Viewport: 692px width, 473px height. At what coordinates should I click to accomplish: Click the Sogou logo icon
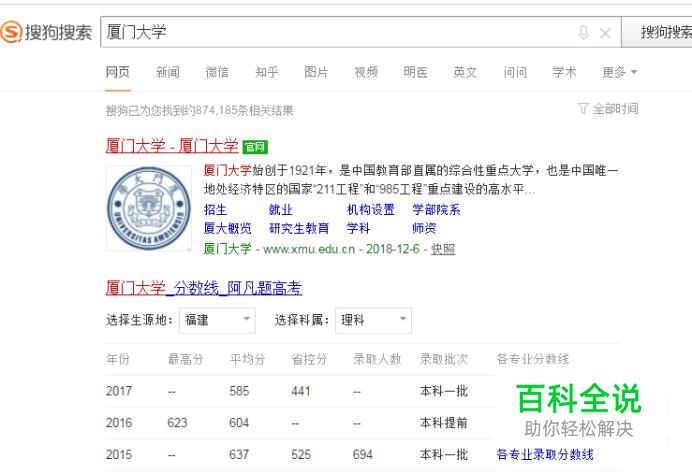pyautogui.click(x=11, y=32)
